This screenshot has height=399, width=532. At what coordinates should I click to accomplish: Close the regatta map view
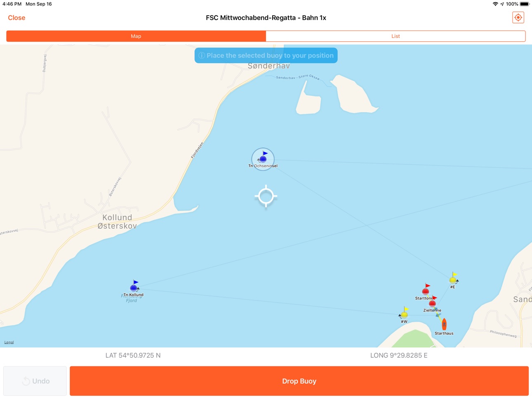pyautogui.click(x=16, y=18)
